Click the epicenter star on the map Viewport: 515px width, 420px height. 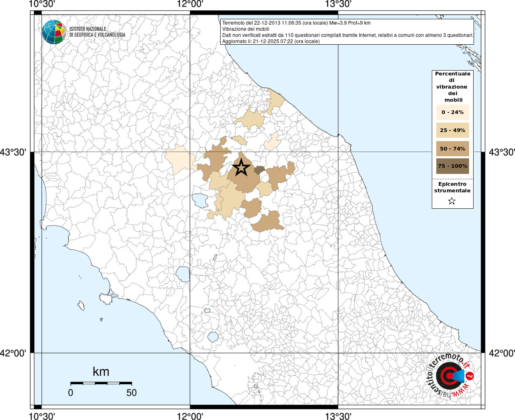[x=241, y=167]
